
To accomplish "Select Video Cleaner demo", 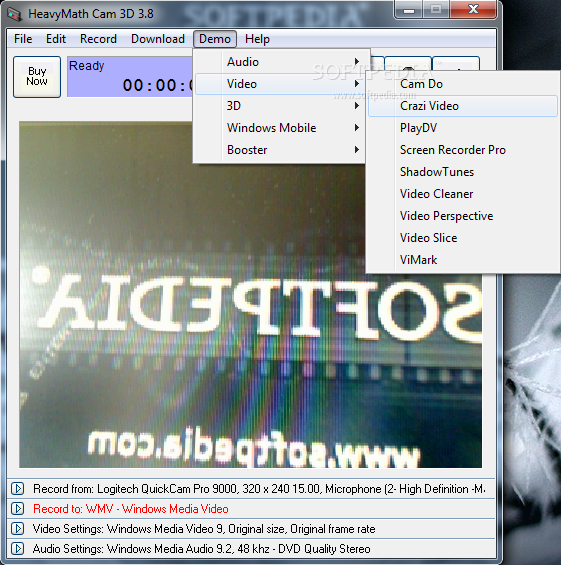I will [x=463, y=194].
